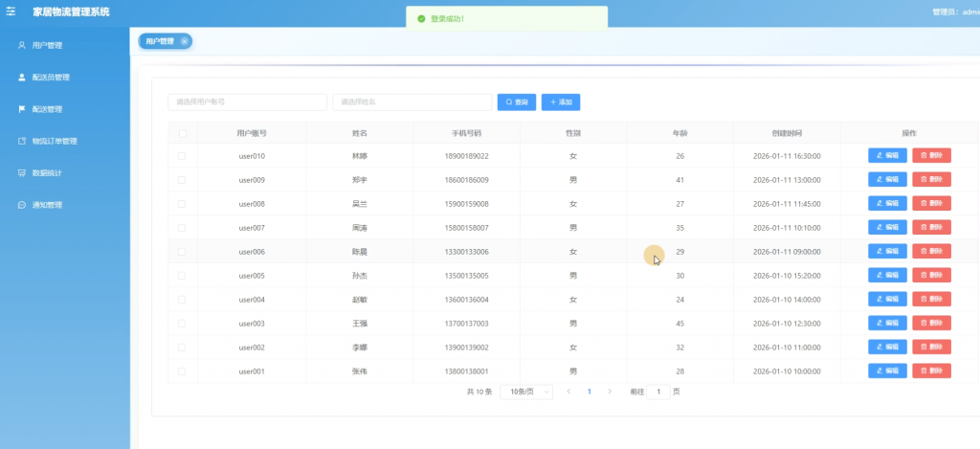Edit the user008 row
Screen dimensions: 980x449
coord(887,203)
